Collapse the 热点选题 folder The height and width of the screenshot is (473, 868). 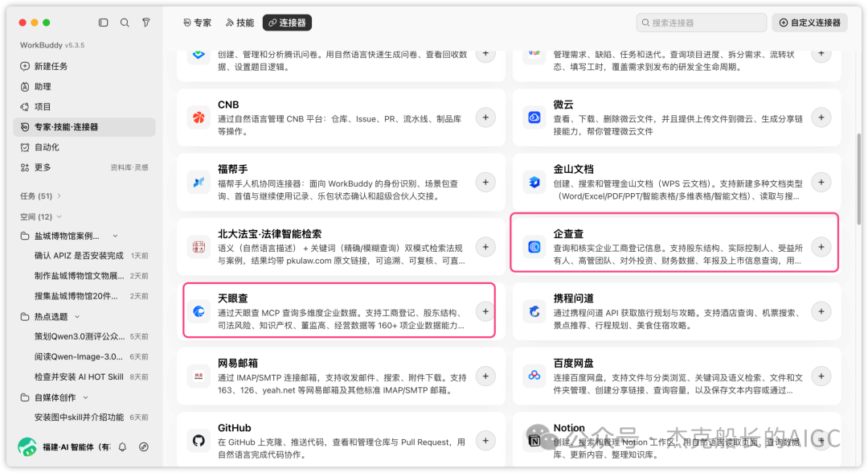(77, 317)
